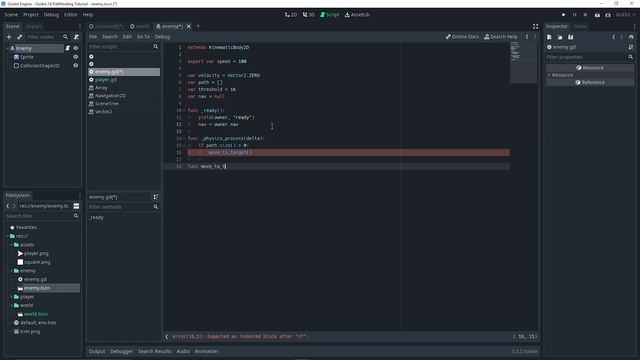Viewport: 640px width, 360px height.
Task: Add a new node with plus icon
Action: point(9,37)
